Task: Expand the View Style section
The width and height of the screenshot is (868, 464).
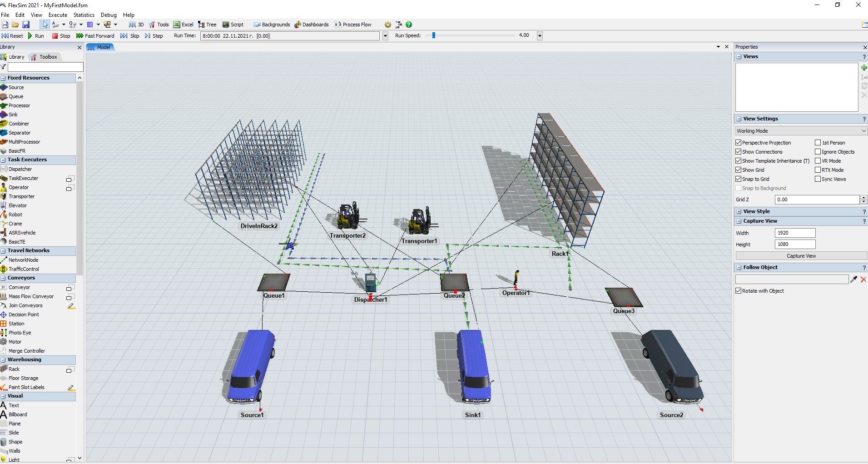Action: point(739,211)
